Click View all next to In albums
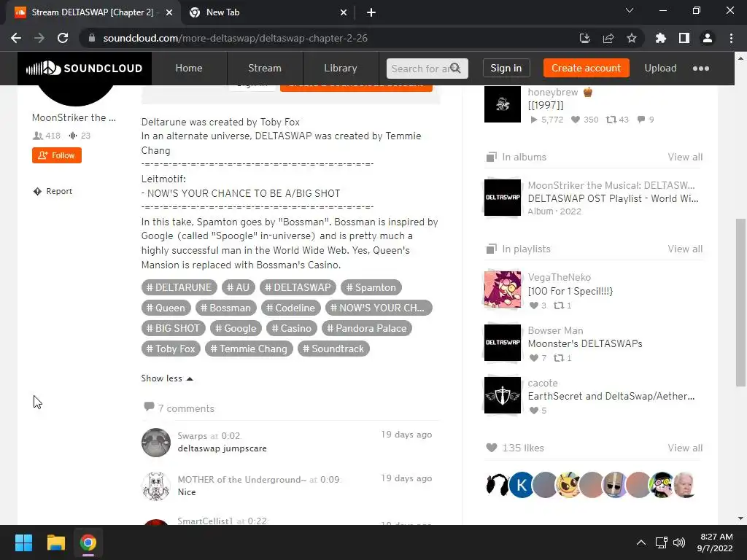747x560 pixels. [685, 157]
